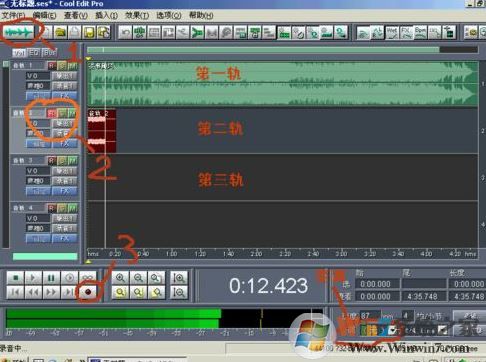Click Zoom Out Full magnifier icon
Viewport: 486px width, 362px height.
coord(156,277)
